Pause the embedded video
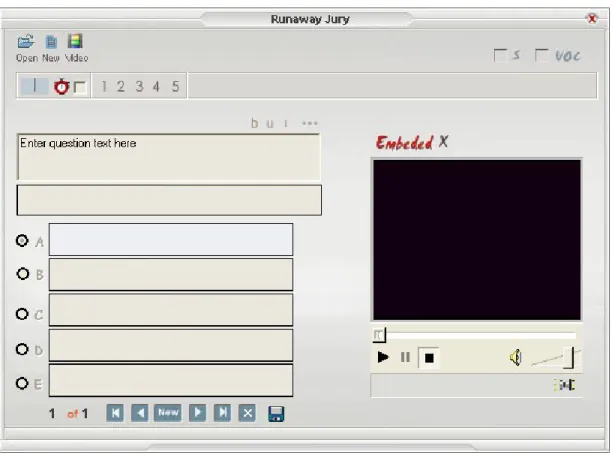The image size is (615, 455). (x=405, y=357)
